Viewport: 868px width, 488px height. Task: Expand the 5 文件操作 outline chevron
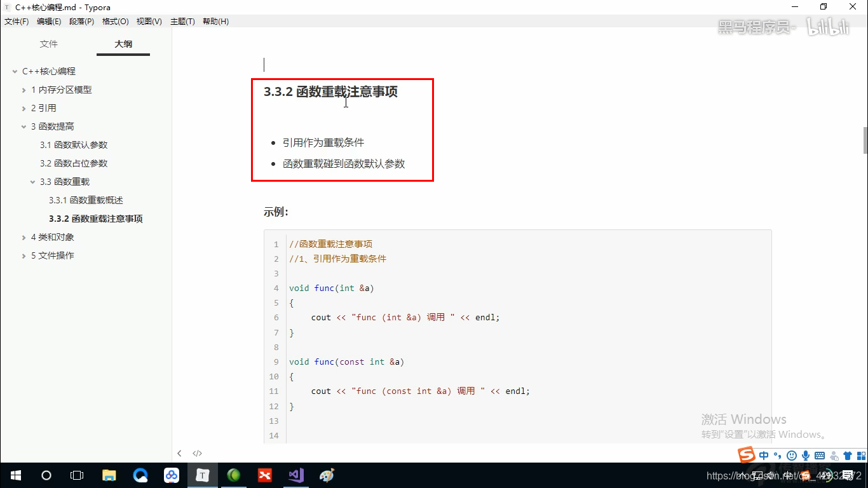pyautogui.click(x=24, y=256)
